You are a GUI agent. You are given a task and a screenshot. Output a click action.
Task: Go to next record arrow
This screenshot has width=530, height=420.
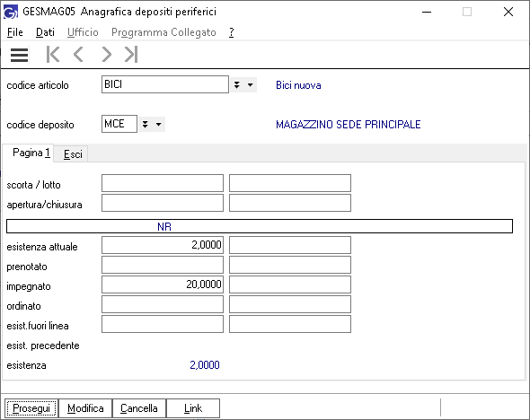coord(106,55)
